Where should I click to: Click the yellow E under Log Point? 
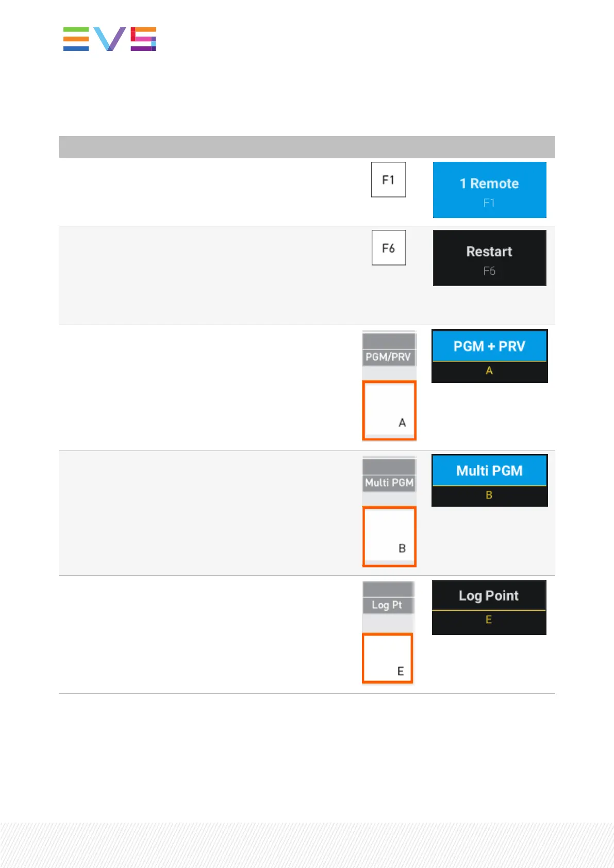tap(489, 620)
